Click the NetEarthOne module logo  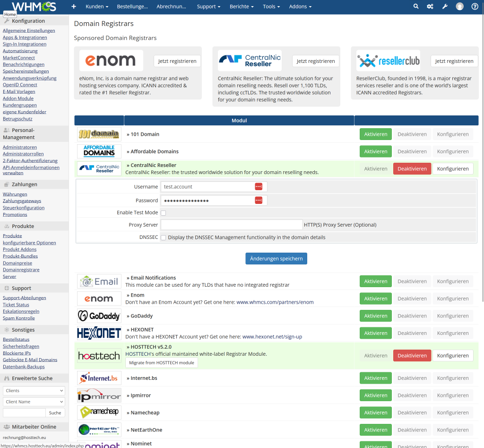coord(99,430)
